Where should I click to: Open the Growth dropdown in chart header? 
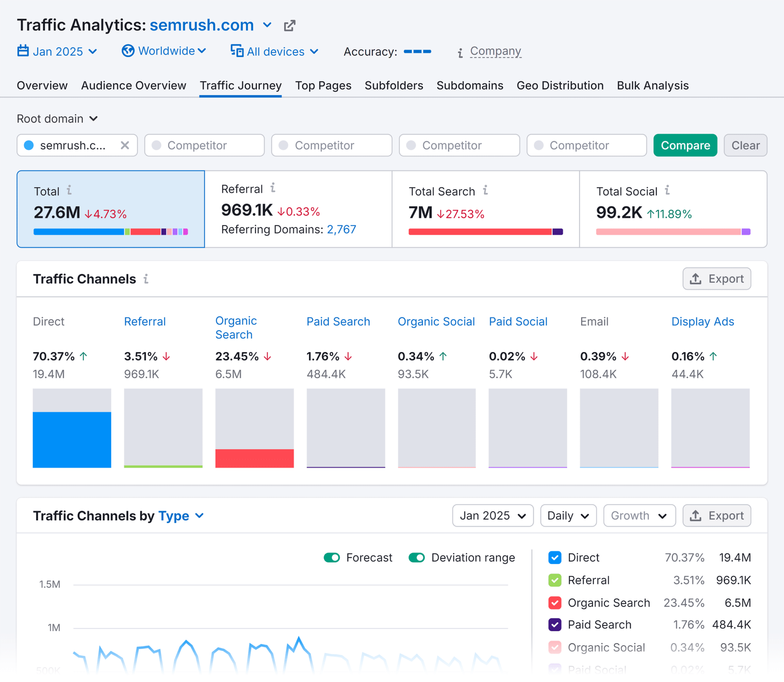(639, 515)
